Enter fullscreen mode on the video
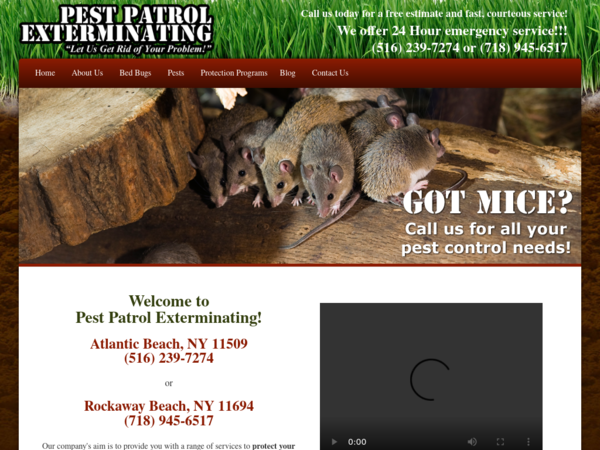This screenshot has height=450, width=600. (x=500, y=442)
